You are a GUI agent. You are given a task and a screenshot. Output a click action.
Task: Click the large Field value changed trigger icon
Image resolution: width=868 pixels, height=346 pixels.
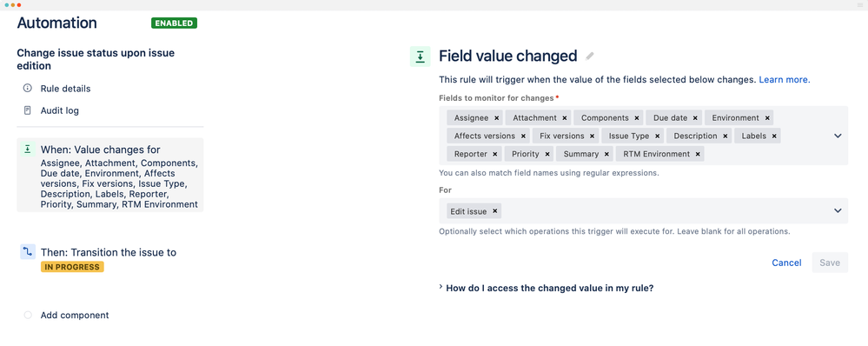pyautogui.click(x=421, y=57)
